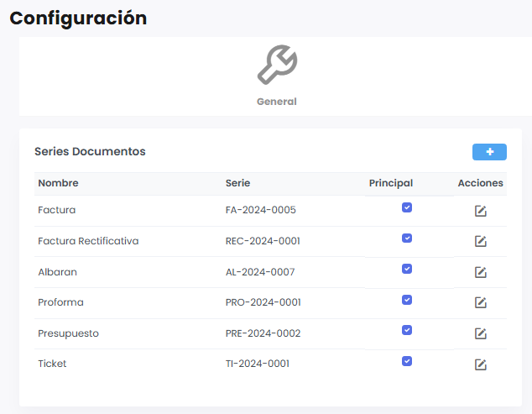Image resolution: width=532 pixels, height=414 pixels.
Task: Click the Configuración page title
Action: (x=78, y=18)
